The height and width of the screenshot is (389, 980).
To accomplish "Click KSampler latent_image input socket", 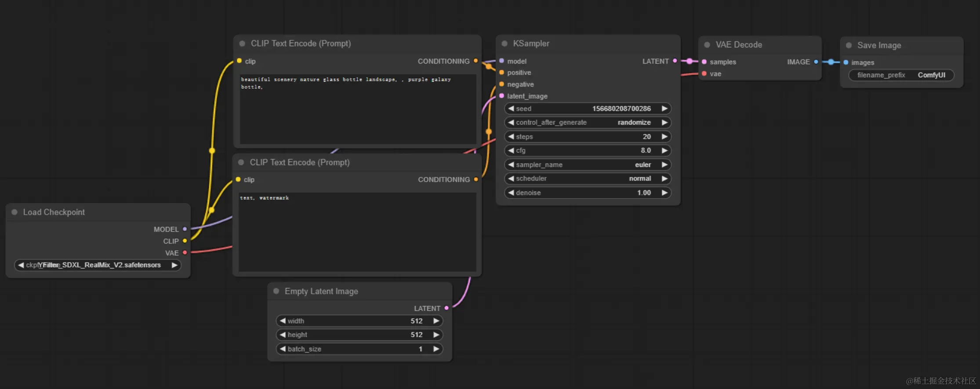I will (x=501, y=96).
